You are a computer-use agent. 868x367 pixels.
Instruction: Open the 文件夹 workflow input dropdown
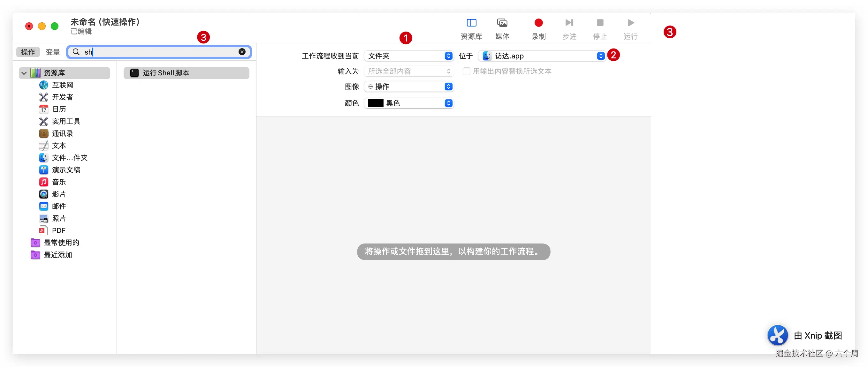tap(409, 56)
